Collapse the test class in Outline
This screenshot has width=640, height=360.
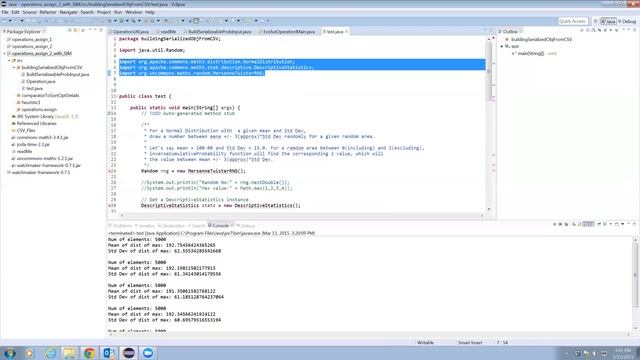click(502, 47)
